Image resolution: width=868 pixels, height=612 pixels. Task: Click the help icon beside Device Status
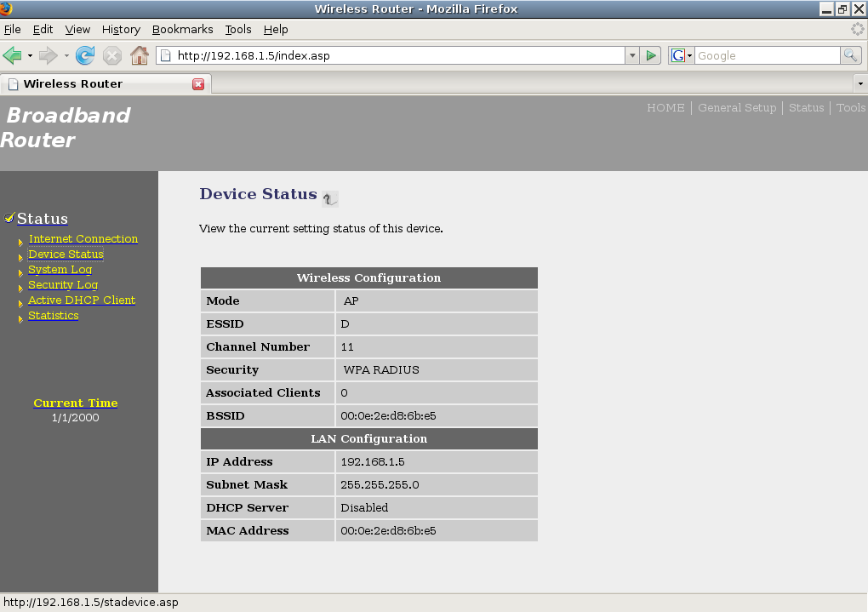pyautogui.click(x=330, y=199)
